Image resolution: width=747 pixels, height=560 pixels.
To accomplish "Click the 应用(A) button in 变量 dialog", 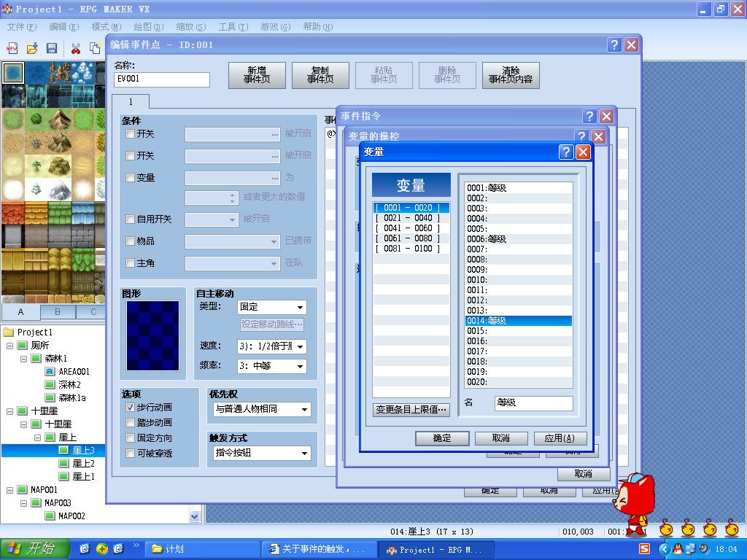I will (560, 438).
